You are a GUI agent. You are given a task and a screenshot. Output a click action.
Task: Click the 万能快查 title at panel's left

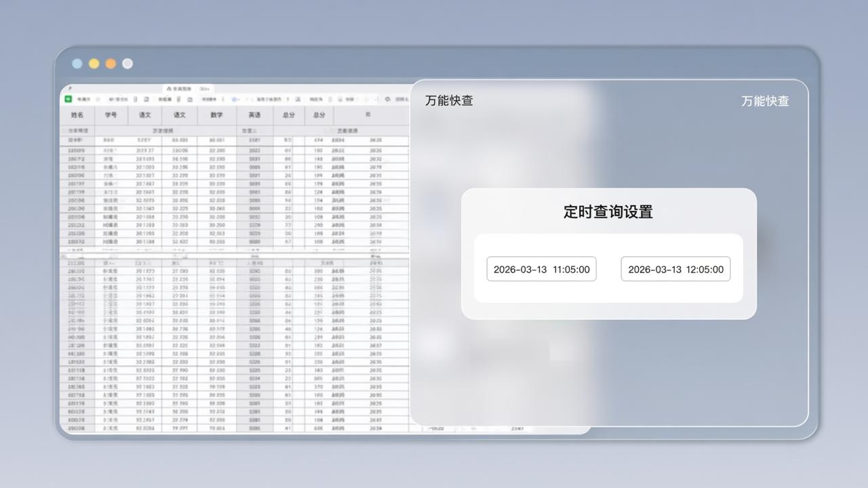[x=449, y=100]
